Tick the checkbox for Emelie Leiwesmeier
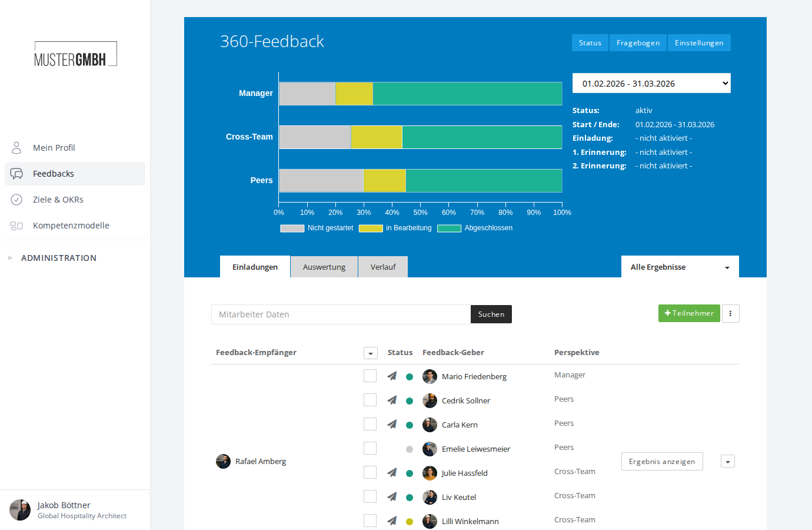This screenshot has height=530, width=812. tap(370, 448)
